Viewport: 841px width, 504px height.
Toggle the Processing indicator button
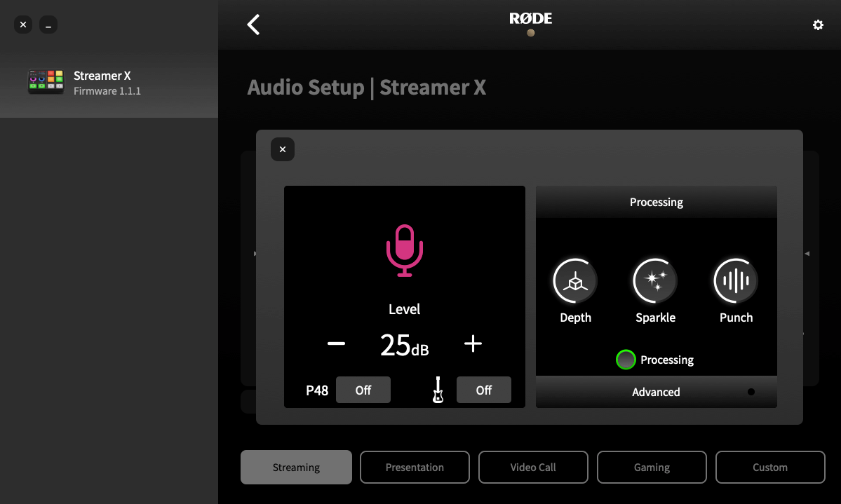pyautogui.click(x=626, y=360)
